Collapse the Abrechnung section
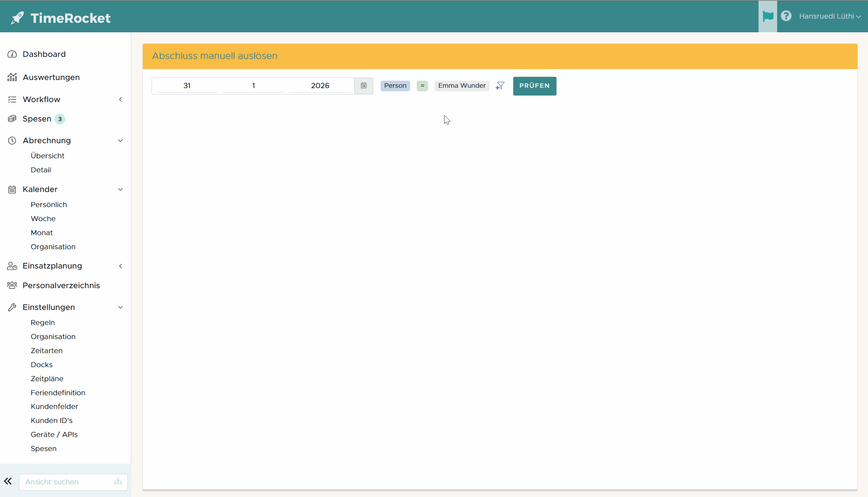This screenshot has height=497, width=868. pyautogui.click(x=120, y=140)
